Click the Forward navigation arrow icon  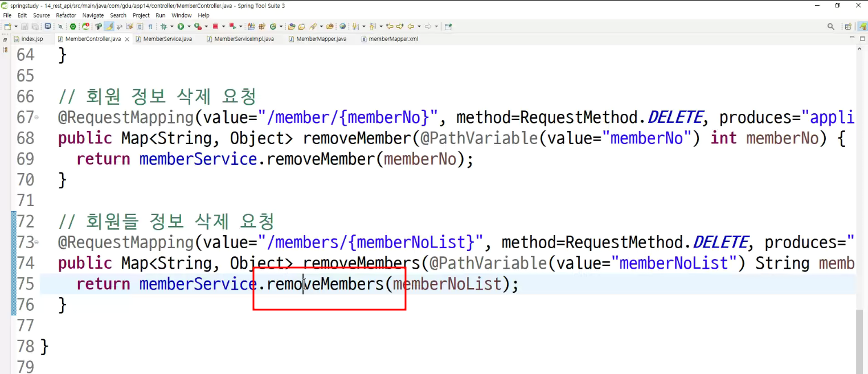428,26
